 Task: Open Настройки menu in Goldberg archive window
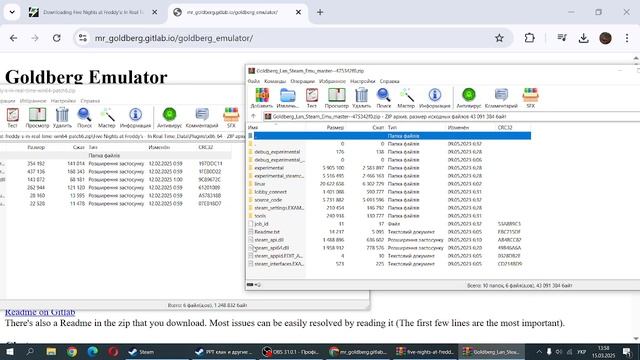tap(362, 81)
